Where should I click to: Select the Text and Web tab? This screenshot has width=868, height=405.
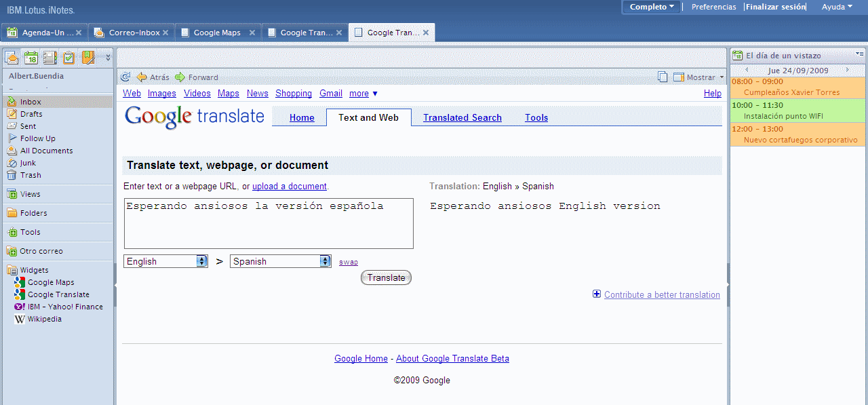coord(368,117)
